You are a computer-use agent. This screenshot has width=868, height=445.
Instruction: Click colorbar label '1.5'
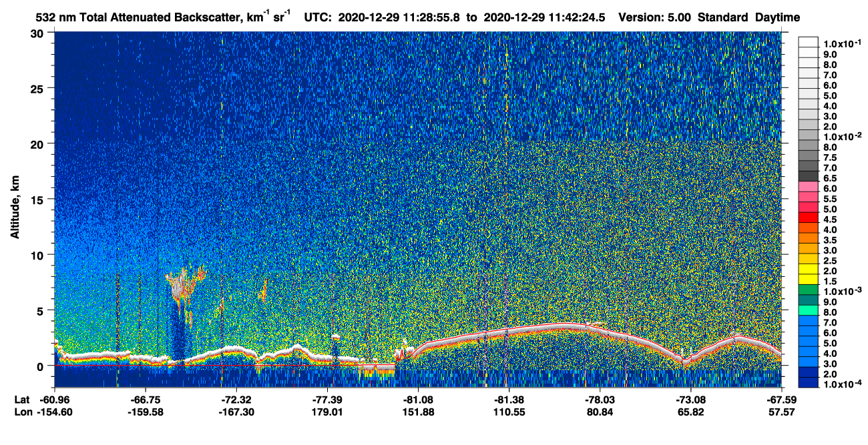pos(829,282)
